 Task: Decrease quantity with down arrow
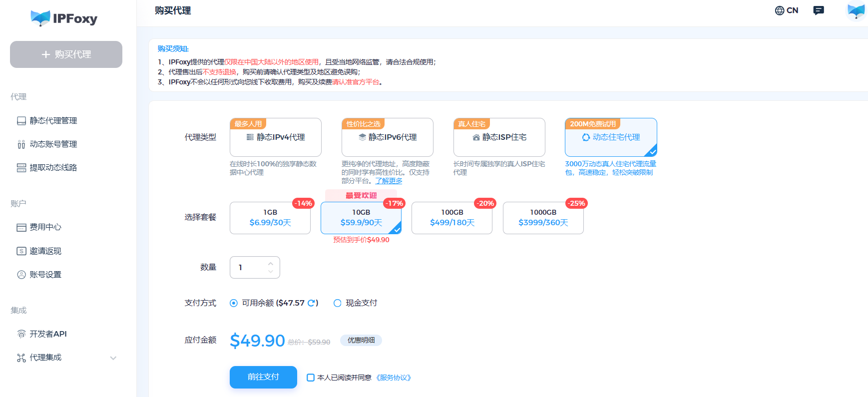(x=271, y=272)
